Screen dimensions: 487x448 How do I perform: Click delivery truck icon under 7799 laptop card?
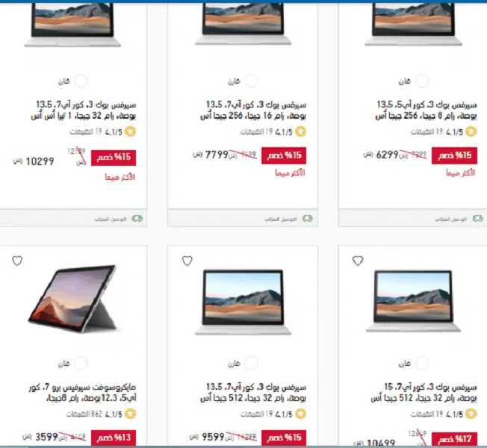[308, 219]
